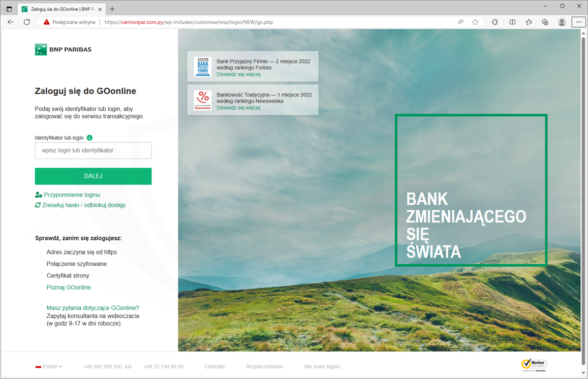Click the green DALEJ button

(94, 176)
